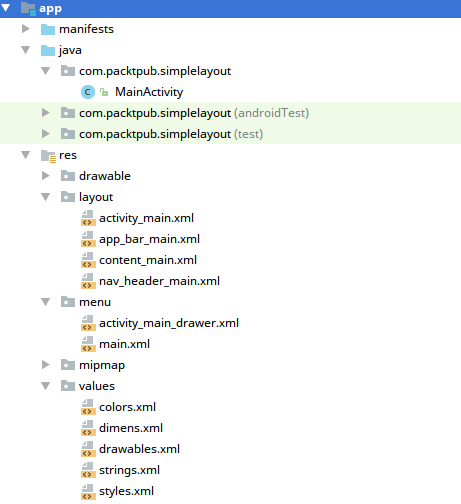Image resolution: width=461 pixels, height=504 pixels.
Task: Click the colors.xml file icon
Action: pos(88,407)
